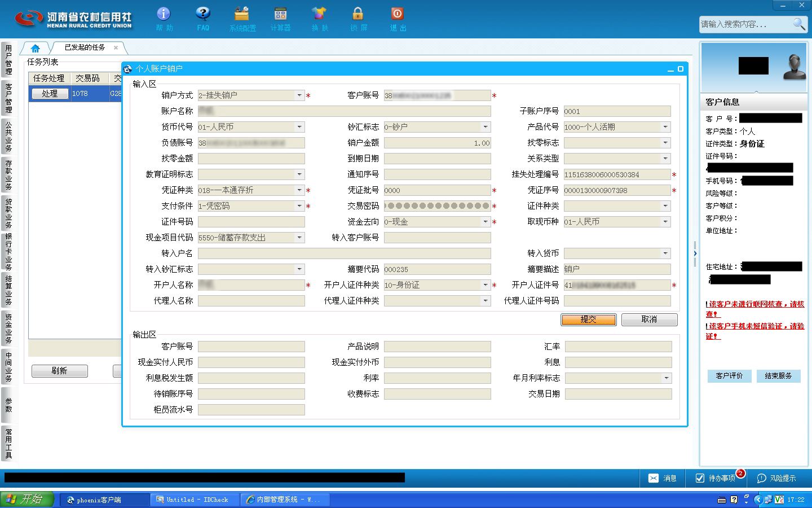Collapse the 客户信息 side panel arrow

coord(695,253)
